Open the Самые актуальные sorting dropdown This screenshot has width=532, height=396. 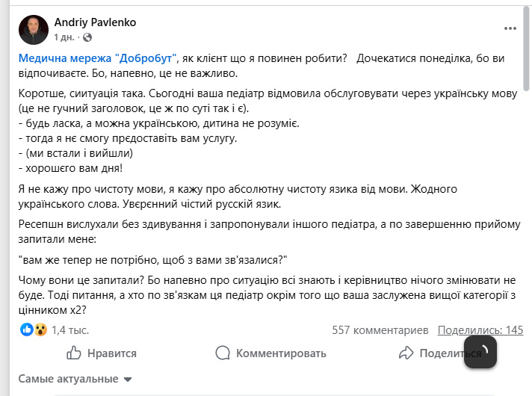click(68, 379)
